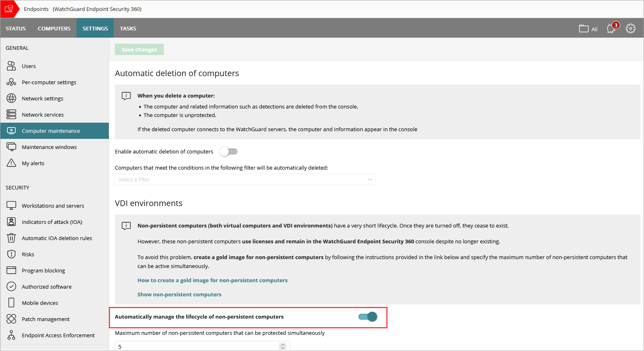Click info icon in delete computer note

point(126,96)
